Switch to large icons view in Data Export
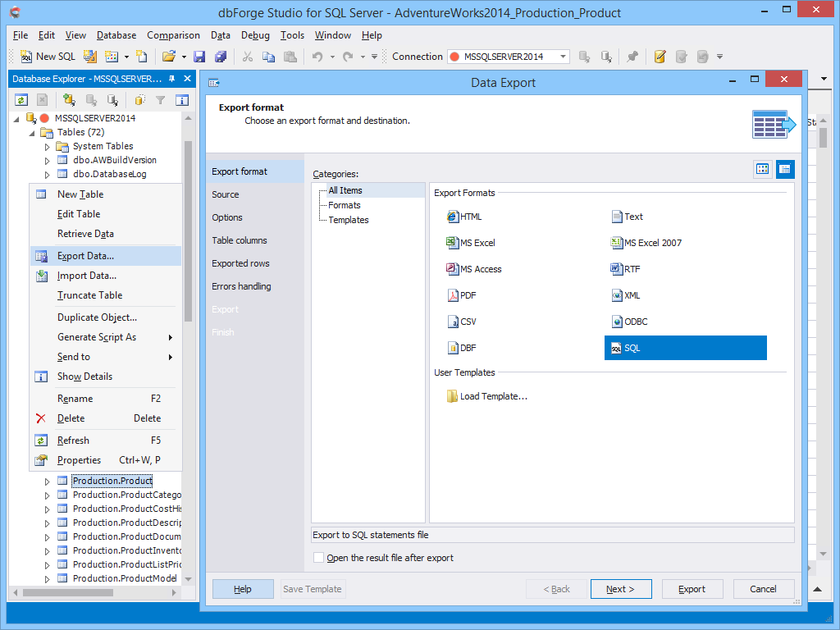 tap(762, 169)
